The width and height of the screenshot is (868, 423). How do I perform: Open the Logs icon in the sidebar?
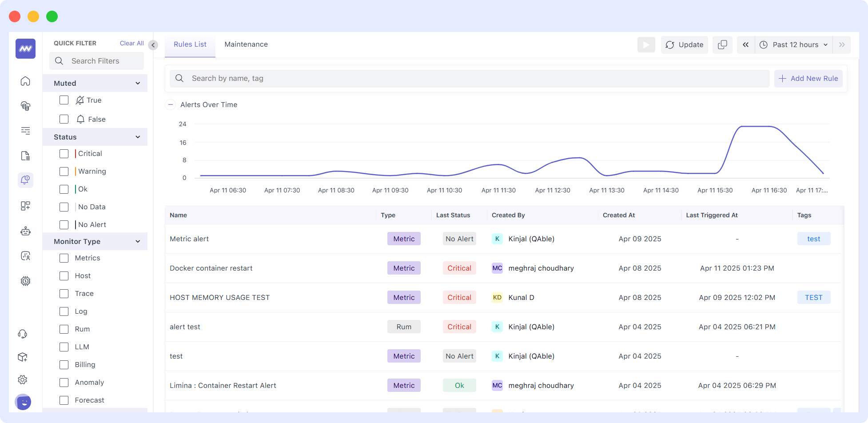click(25, 156)
